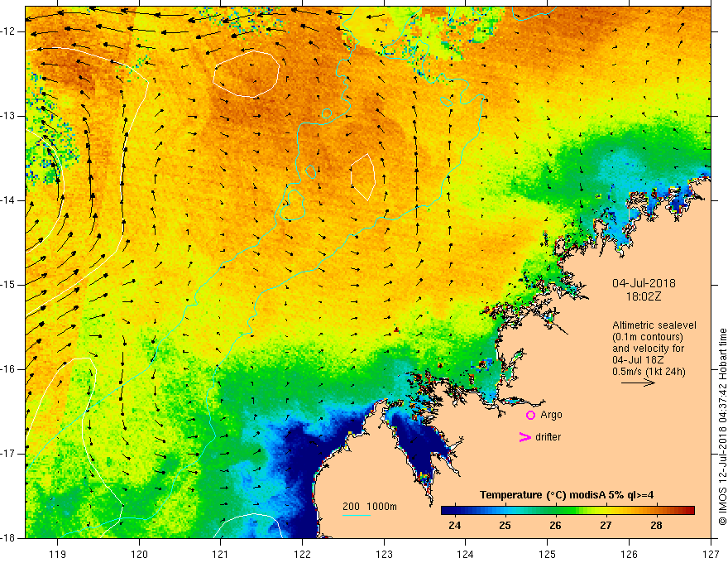Viewport: 728px width, 563px height.
Task: Click longitude axis label '120'
Action: tap(139, 555)
